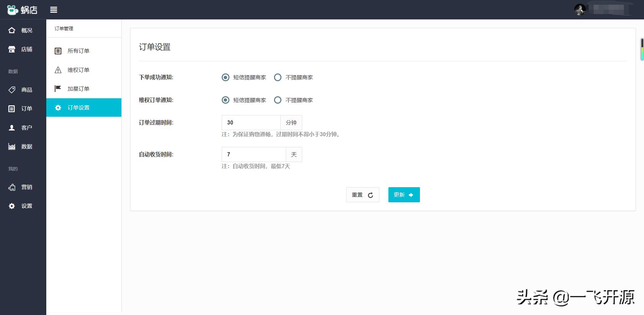
Task: Go to 维权订单 submenu item
Action: tap(78, 70)
